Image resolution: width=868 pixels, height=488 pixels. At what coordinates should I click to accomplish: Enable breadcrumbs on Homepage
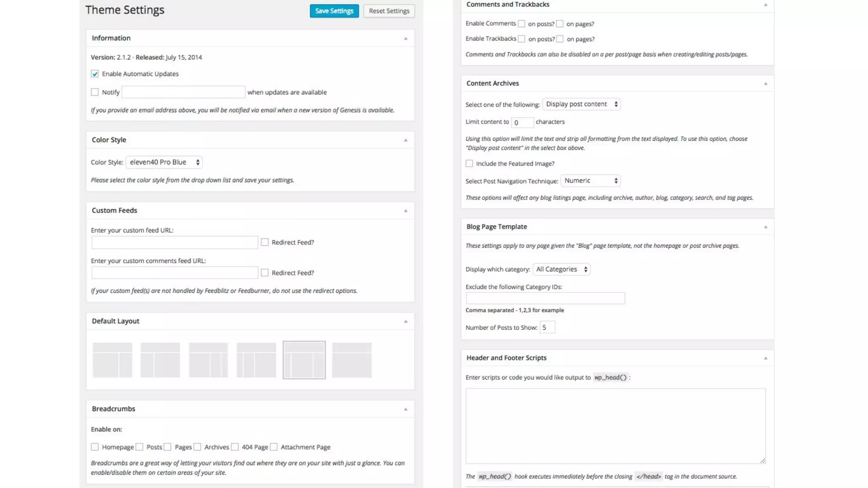pos(95,447)
